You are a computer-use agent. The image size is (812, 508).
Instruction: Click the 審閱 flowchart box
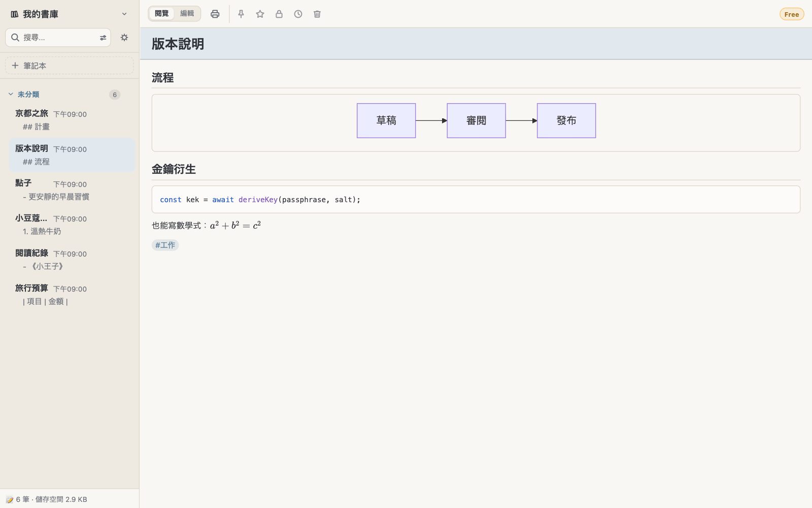pyautogui.click(x=476, y=121)
